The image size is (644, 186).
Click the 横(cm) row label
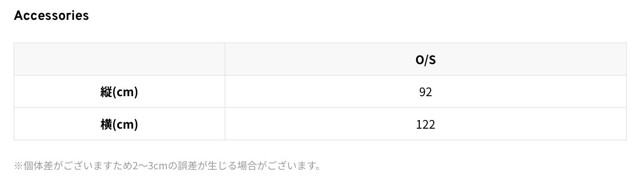point(119,124)
